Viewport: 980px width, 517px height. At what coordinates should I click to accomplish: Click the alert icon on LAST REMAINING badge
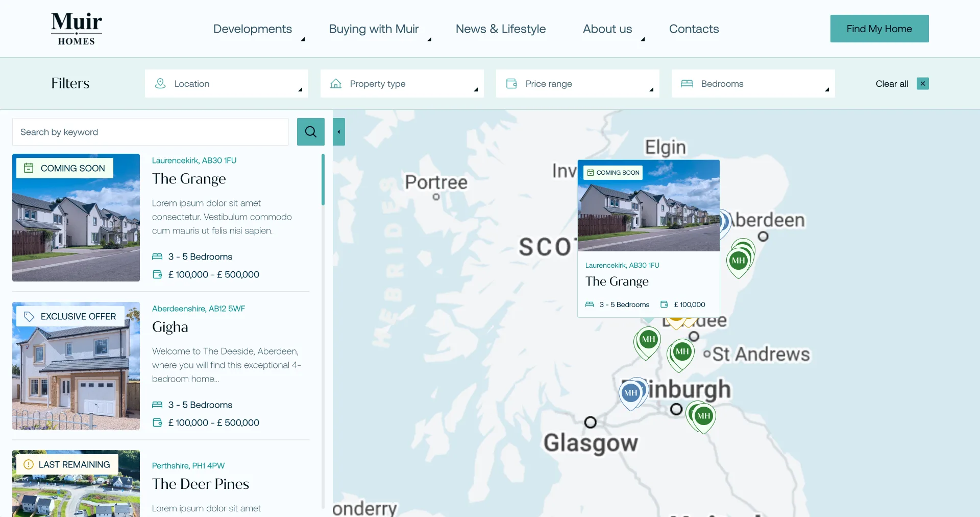[29, 464]
